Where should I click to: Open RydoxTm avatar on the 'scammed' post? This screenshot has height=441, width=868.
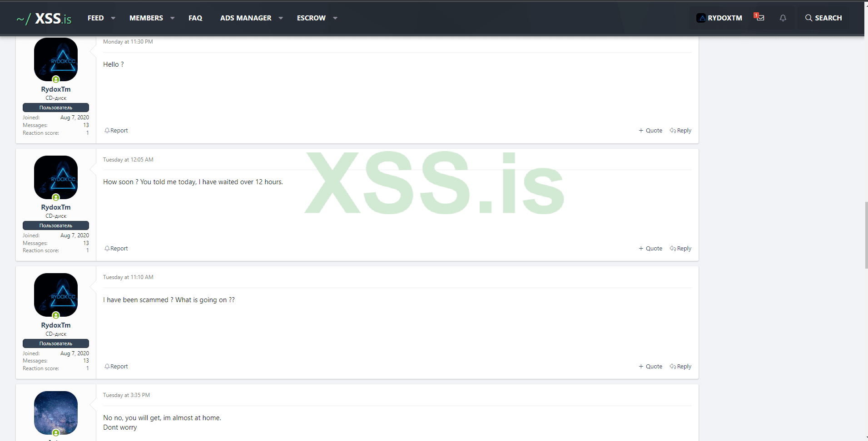coord(56,295)
